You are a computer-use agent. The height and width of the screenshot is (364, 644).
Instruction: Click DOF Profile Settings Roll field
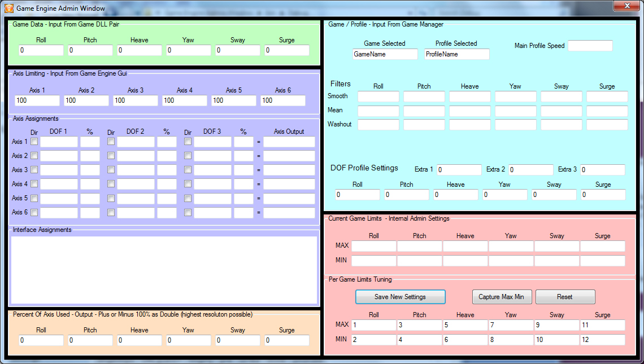point(358,195)
